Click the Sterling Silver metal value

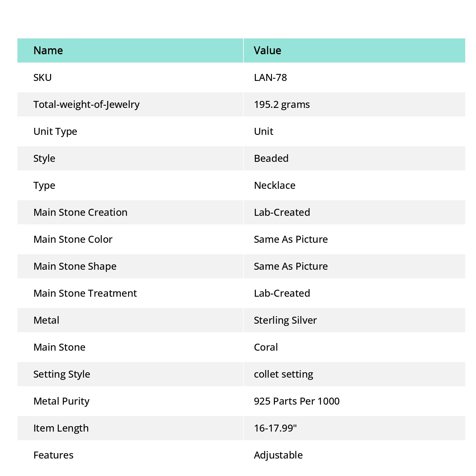(285, 321)
